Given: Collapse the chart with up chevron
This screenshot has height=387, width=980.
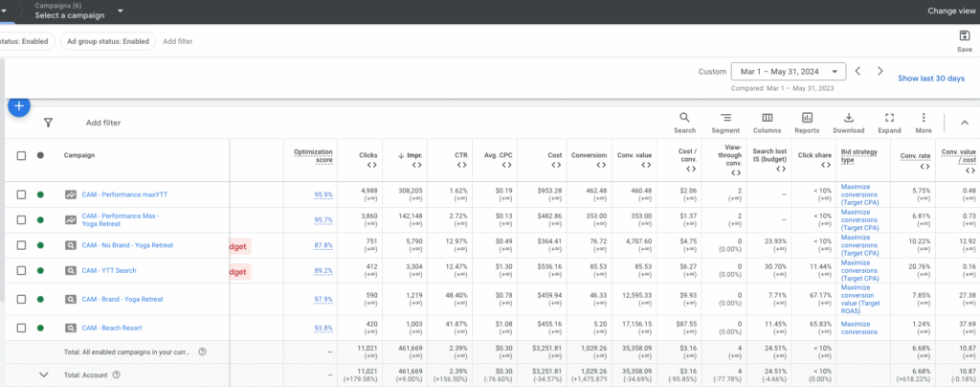Looking at the screenshot, I should [965, 124].
